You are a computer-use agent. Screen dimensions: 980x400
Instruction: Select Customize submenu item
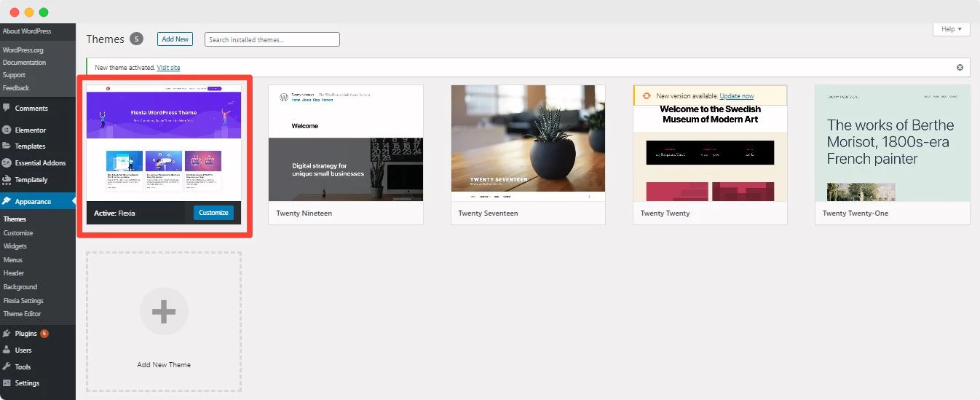(x=18, y=233)
